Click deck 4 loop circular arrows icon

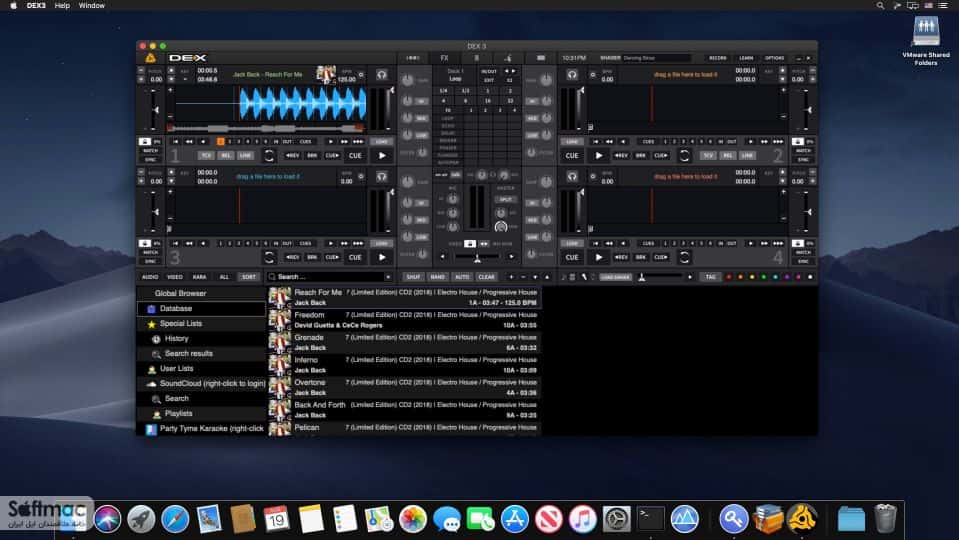[684, 257]
